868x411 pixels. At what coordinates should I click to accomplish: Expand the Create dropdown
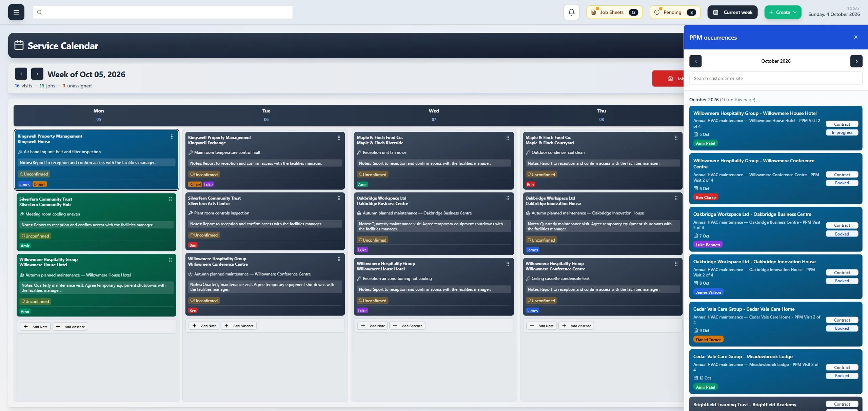[x=783, y=12]
